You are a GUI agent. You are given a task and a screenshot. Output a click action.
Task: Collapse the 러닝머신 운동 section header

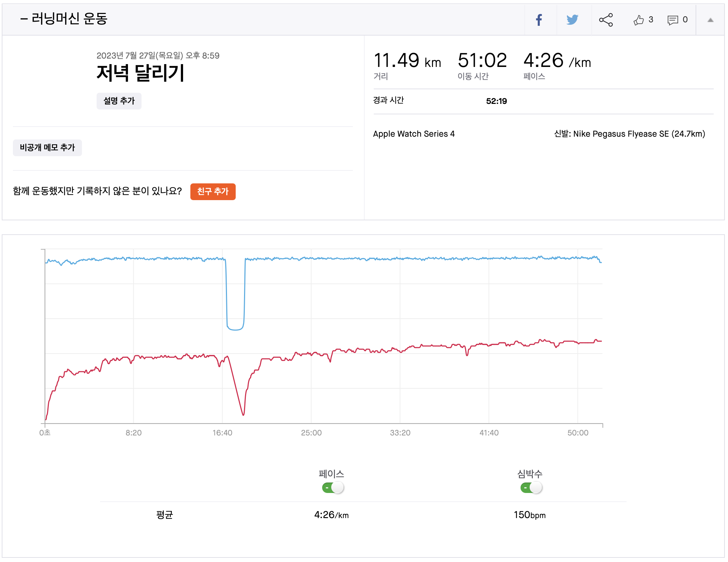[x=64, y=18]
